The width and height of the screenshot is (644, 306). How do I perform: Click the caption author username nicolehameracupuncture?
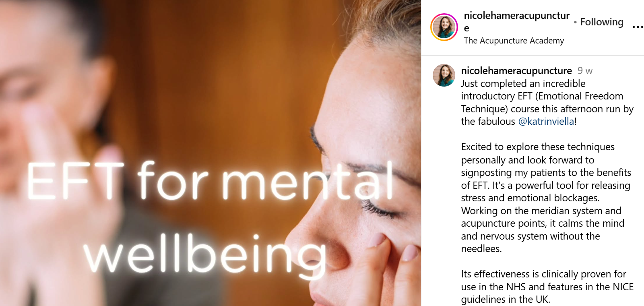[x=516, y=71]
